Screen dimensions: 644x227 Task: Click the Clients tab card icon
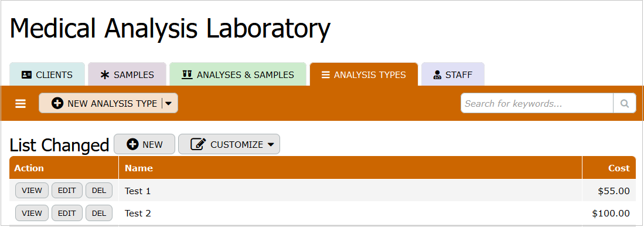point(27,75)
